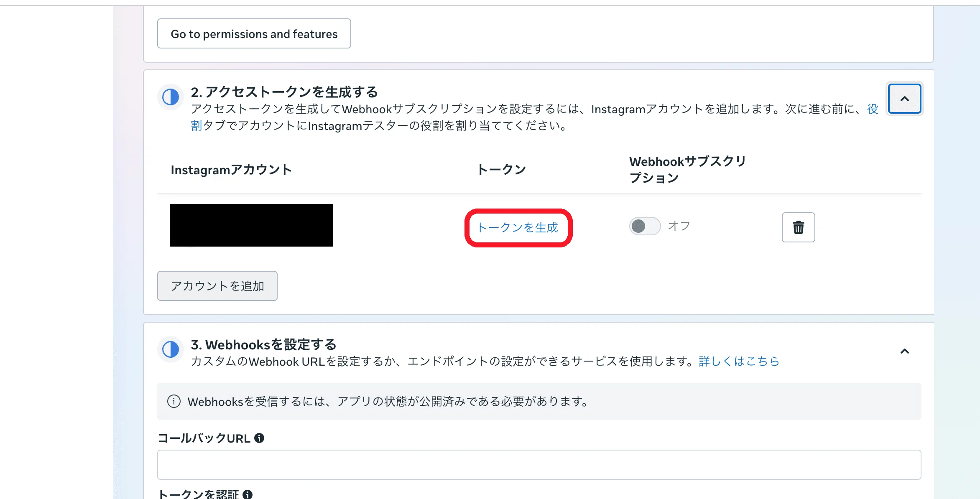Click the 3. Webhooksを設定する heading
The height and width of the screenshot is (499, 980).
(x=264, y=345)
